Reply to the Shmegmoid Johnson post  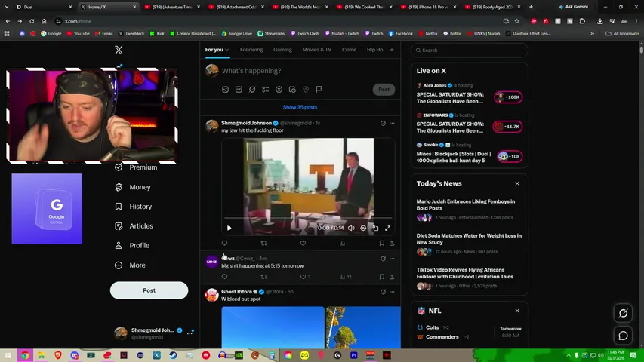point(224,243)
